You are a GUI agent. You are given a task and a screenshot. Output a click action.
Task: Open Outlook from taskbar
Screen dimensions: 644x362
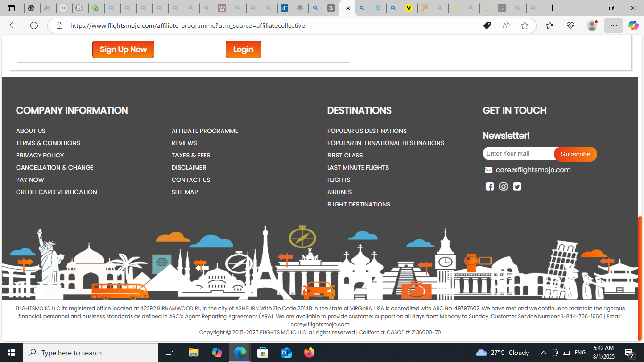point(286,353)
